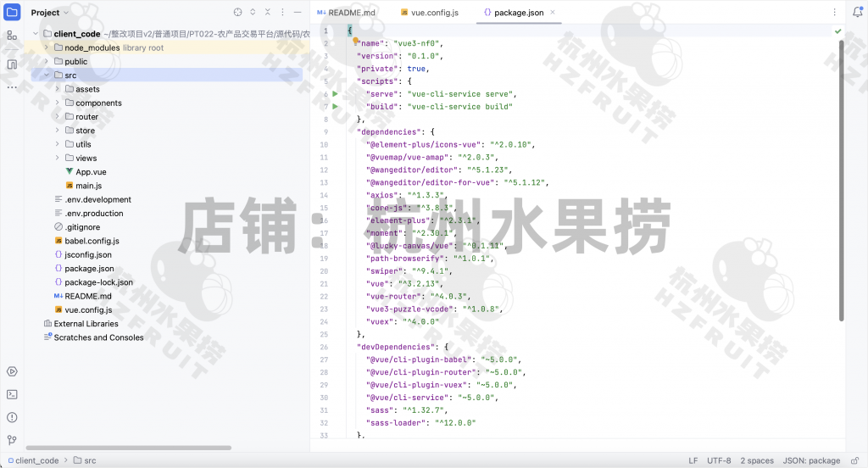The width and height of the screenshot is (868, 468).
Task: Collapse the client_code root folder
Action: pyautogui.click(x=36, y=34)
